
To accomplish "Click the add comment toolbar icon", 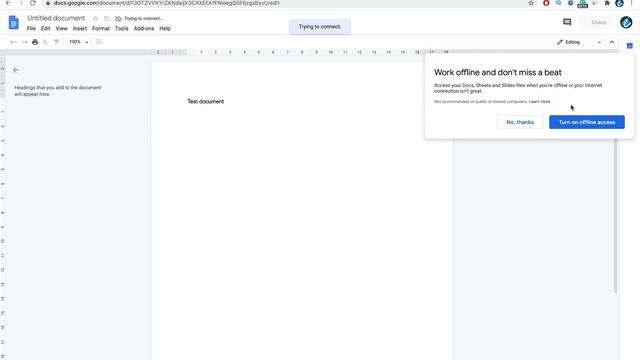I will pos(99,42).
